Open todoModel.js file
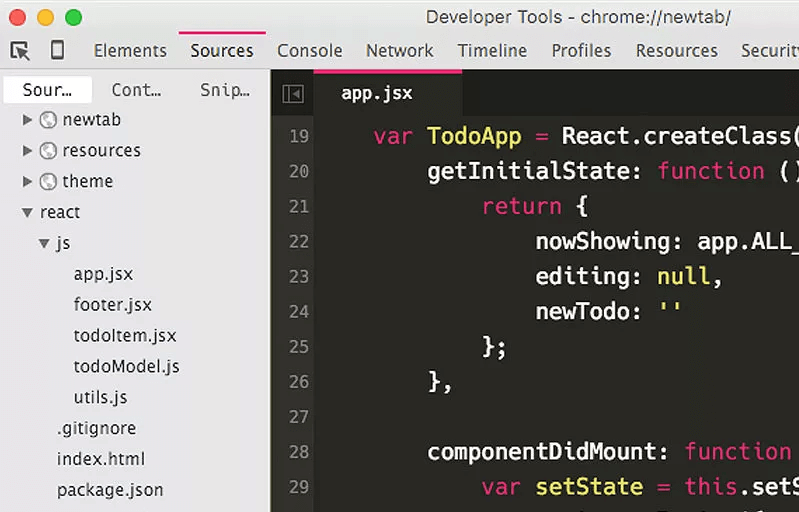 (x=126, y=367)
